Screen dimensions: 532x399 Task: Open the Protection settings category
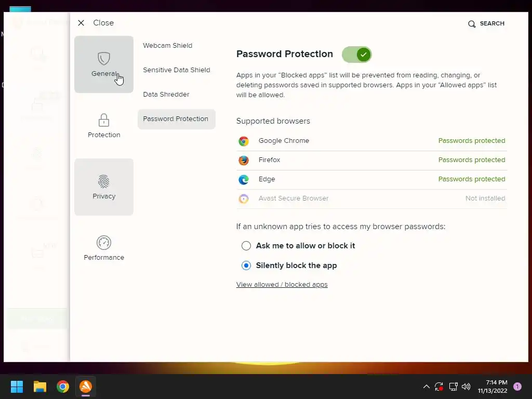tap(104, 126)
